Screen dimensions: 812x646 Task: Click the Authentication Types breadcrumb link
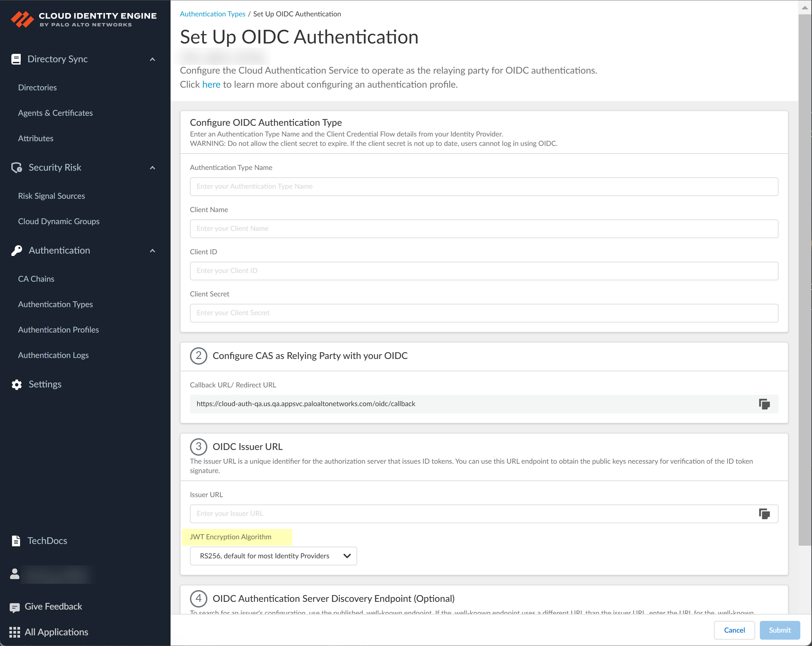tap(212, 14)
